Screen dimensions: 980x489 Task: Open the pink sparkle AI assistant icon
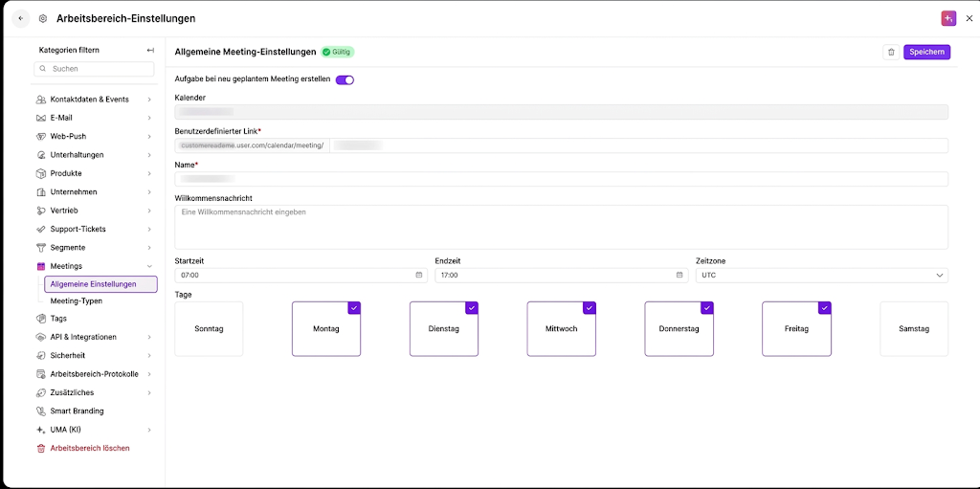point(948,19)
